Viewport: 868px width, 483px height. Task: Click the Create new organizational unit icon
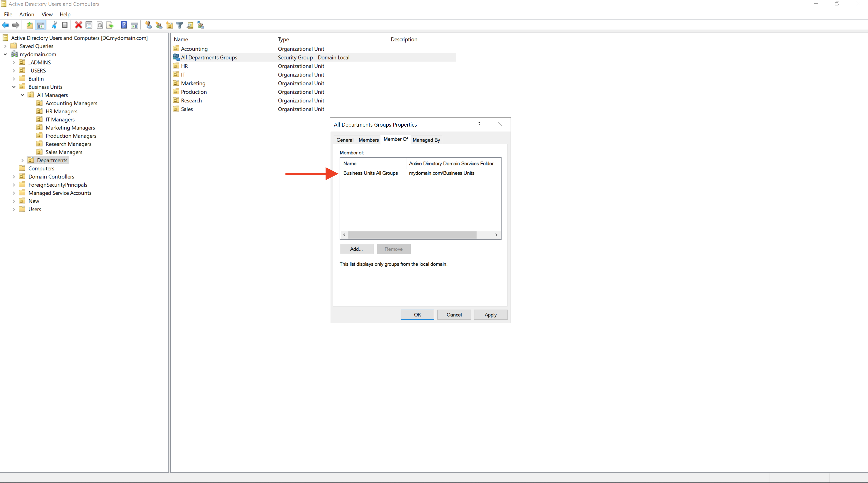169,25
